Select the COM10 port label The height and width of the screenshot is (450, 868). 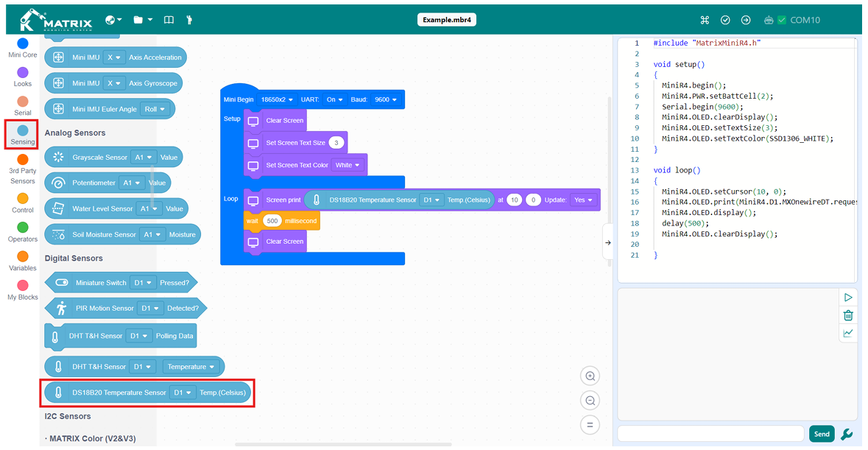tap(805, 20)
